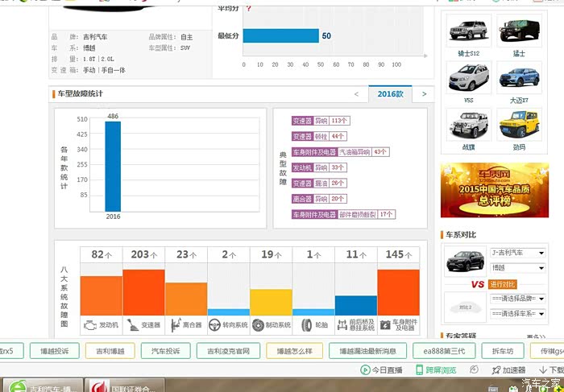Click the 汽油箱异响 43个 fault tag
The width and height of the screenshot is (564, 392).
coord(340,152)
